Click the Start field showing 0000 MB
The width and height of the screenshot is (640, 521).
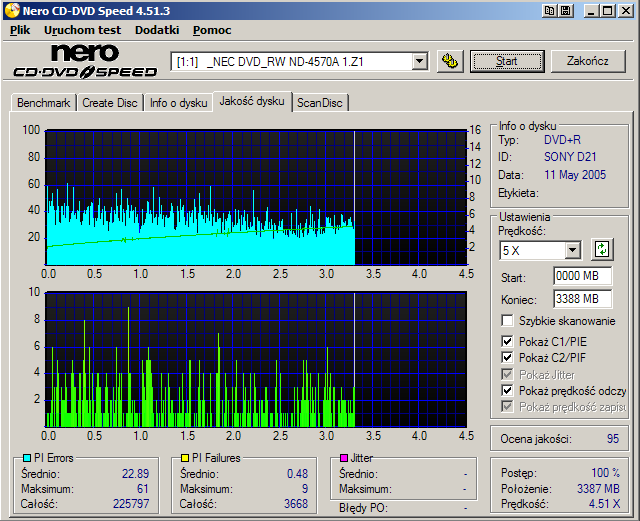[x=582, y=276]
